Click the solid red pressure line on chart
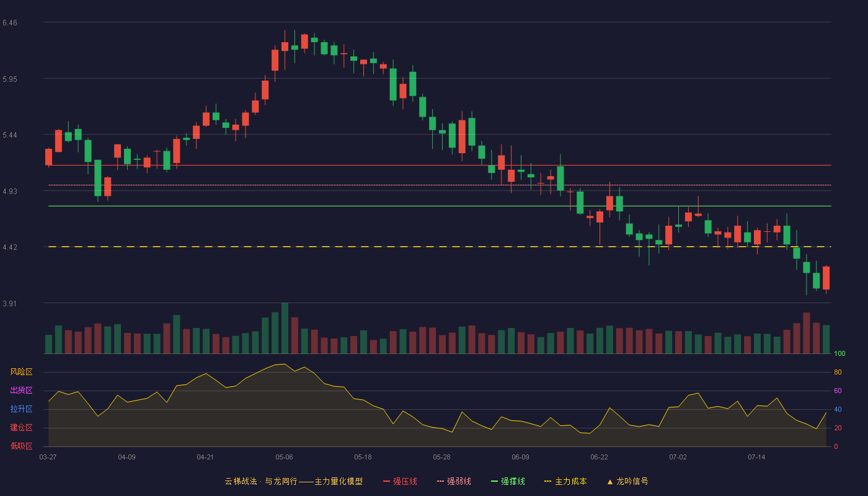 [x=440, y=166]
